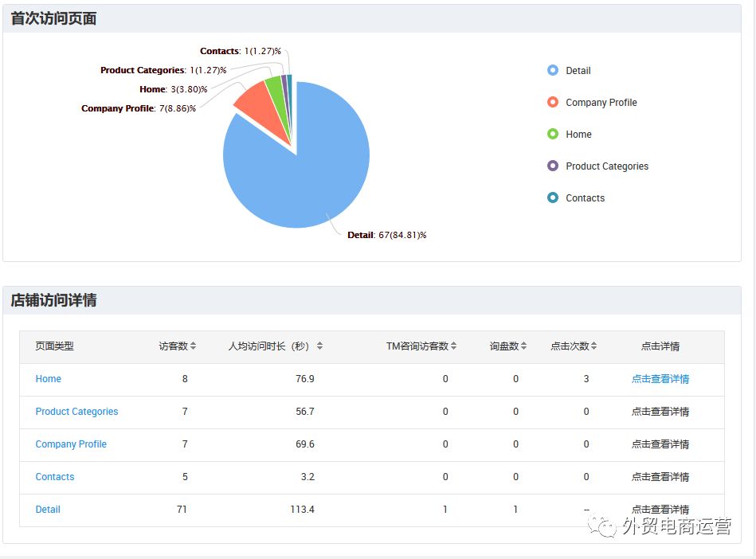Sort by 询盘数 column arrows

523,346
